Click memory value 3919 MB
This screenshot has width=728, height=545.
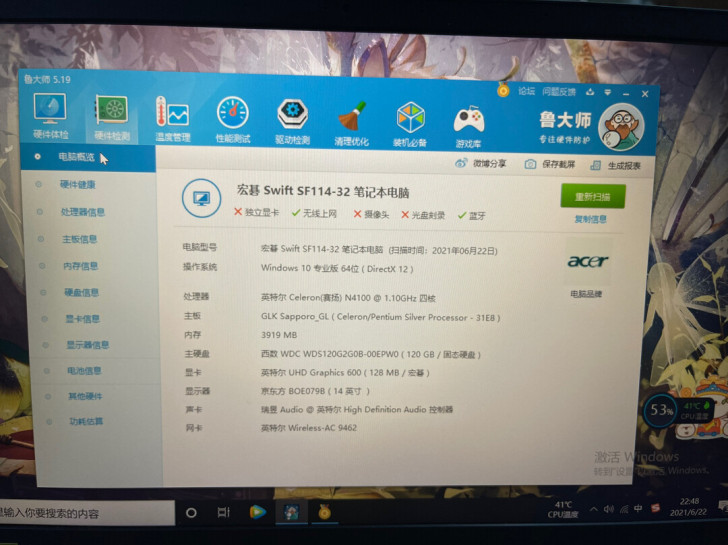(x=279, y=335)
